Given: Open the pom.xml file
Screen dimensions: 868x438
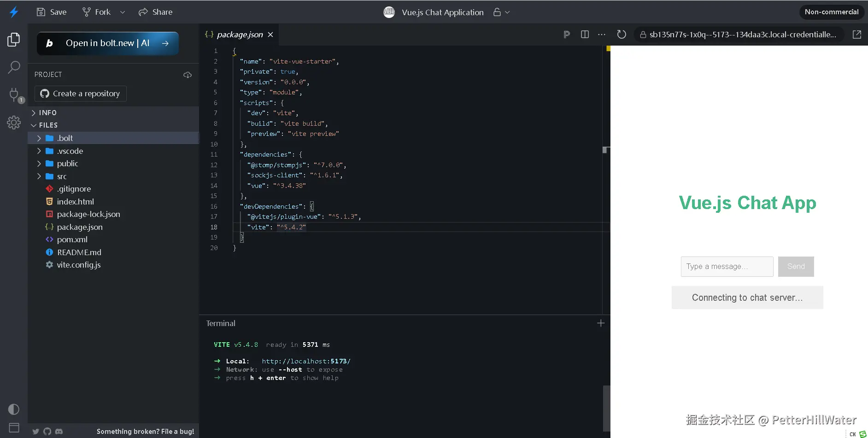Looking at the screenshot, I should (113, 239).
